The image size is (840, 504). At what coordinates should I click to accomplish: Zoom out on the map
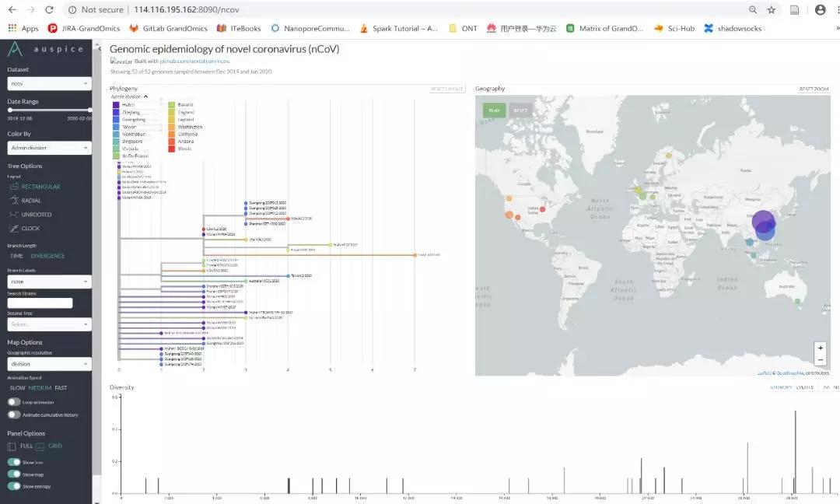[x=821, y=360]
